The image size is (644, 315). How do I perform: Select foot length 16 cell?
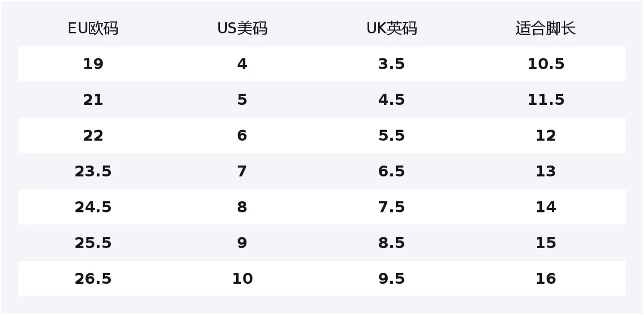[x=546, y=279]
